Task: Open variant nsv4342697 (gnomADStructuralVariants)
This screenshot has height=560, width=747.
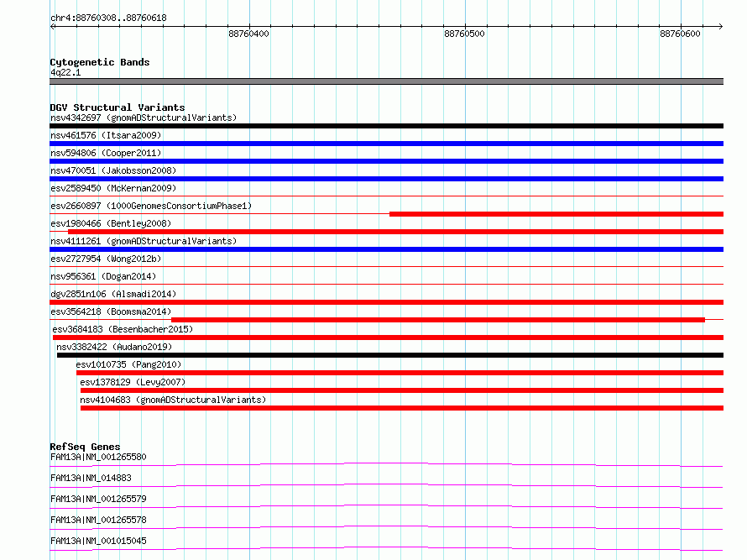Action: pos(144,118)
